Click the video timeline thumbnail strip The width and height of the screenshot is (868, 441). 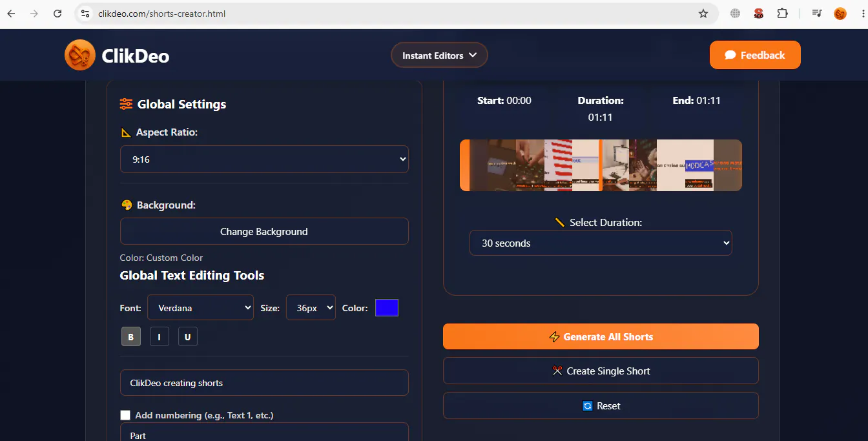click(601, 165)
